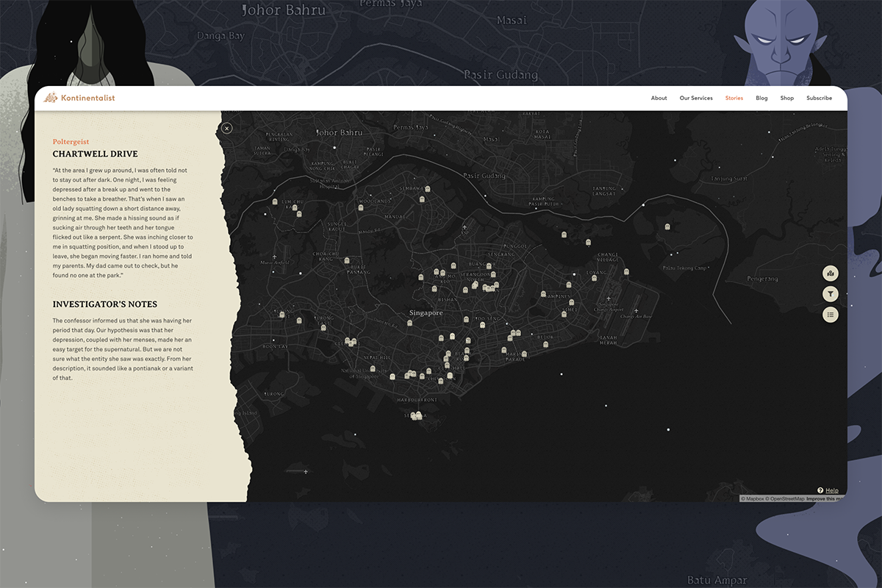Select the ghost marker beside Woodlands label
882x588 pixels.
(x=360, y=209)
